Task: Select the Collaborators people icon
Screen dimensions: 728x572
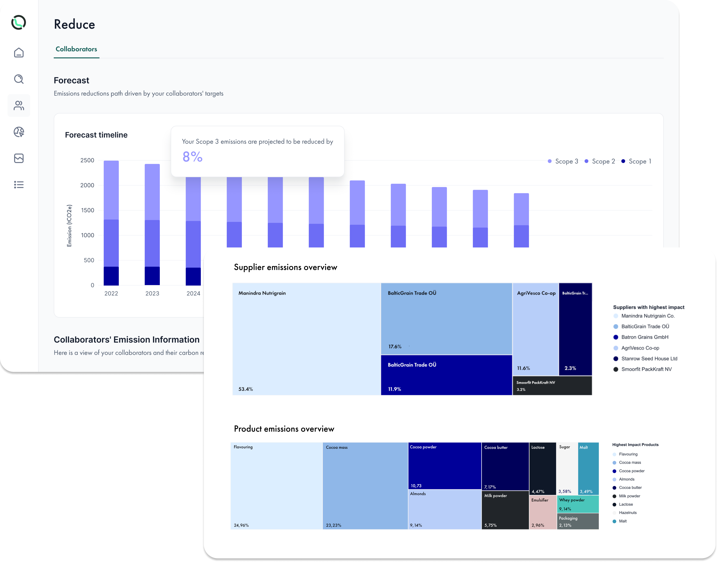Action: 19,106
